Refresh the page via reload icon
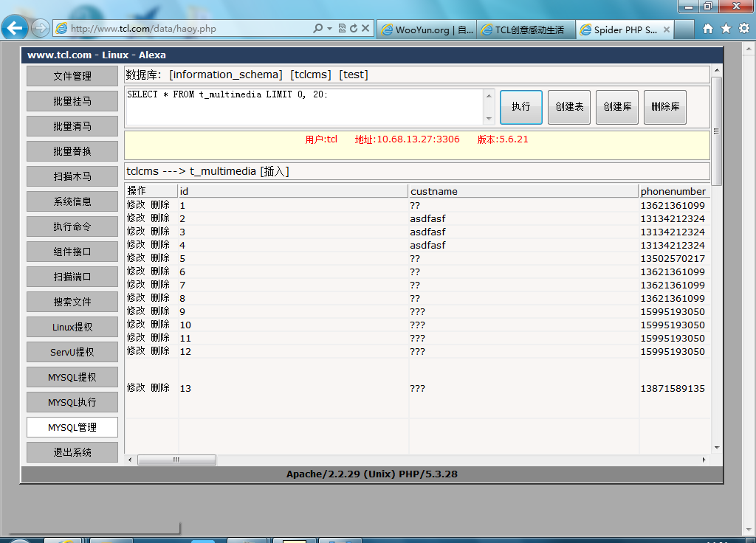756x543 pixels. pos(354,29)
